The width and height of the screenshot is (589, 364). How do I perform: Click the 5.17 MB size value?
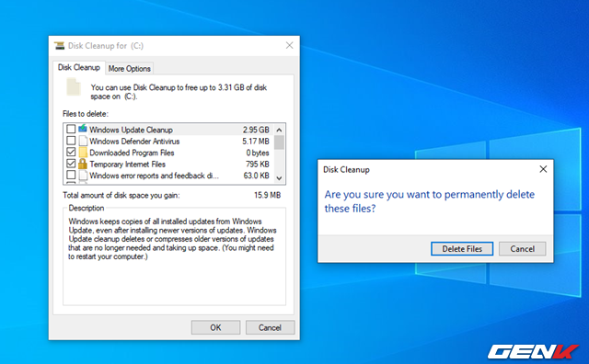pyautogui.click(x=256, y=142)
